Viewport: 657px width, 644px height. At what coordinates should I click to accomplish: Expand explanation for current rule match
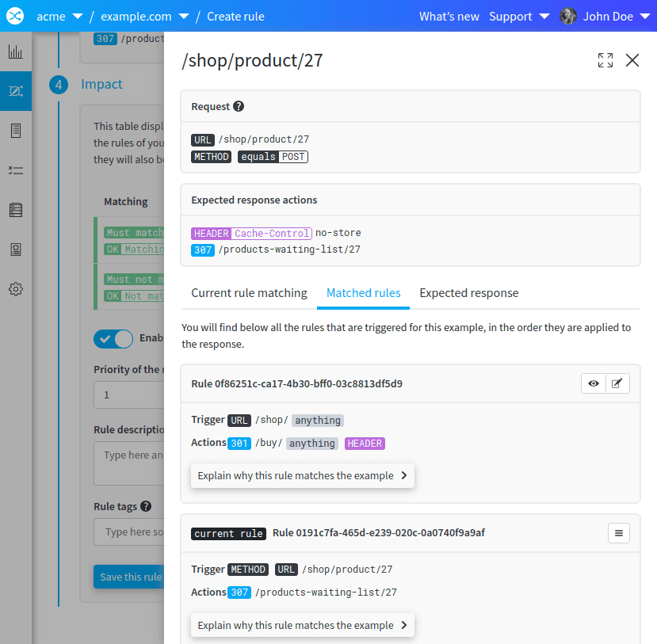tap(303, 625)
